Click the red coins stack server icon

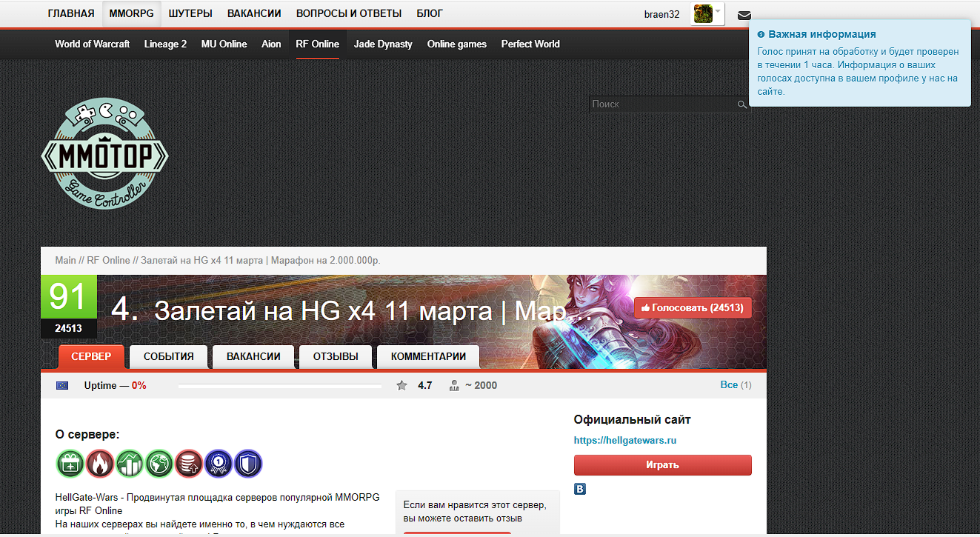(x=189, y=464)
